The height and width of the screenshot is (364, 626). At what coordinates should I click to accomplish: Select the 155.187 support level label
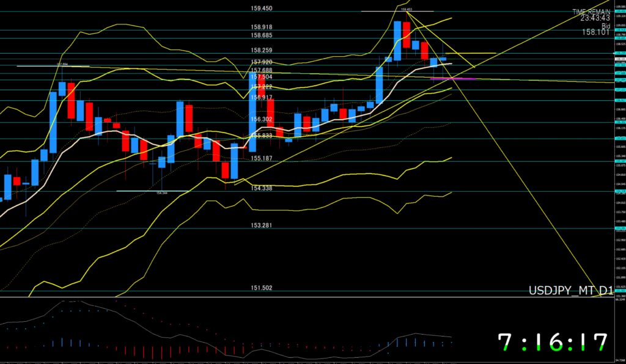(262, 158)
